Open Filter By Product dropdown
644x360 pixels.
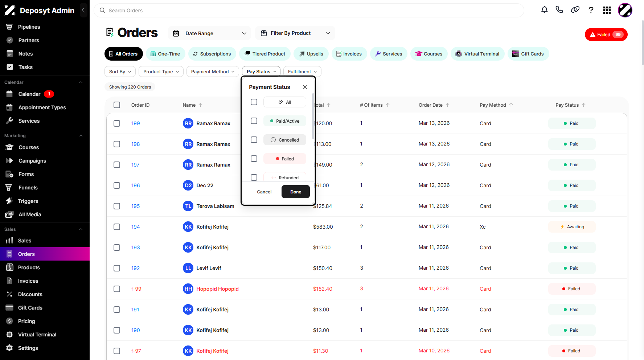point(295,33)
